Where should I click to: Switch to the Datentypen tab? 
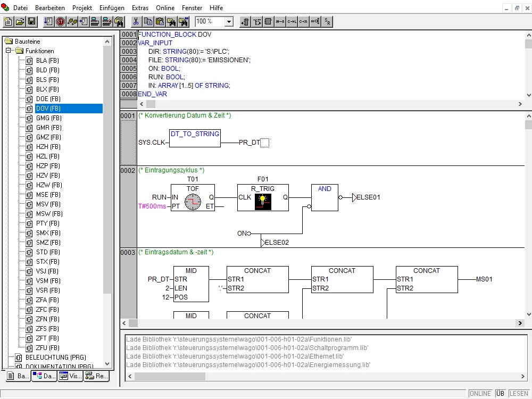44,376
